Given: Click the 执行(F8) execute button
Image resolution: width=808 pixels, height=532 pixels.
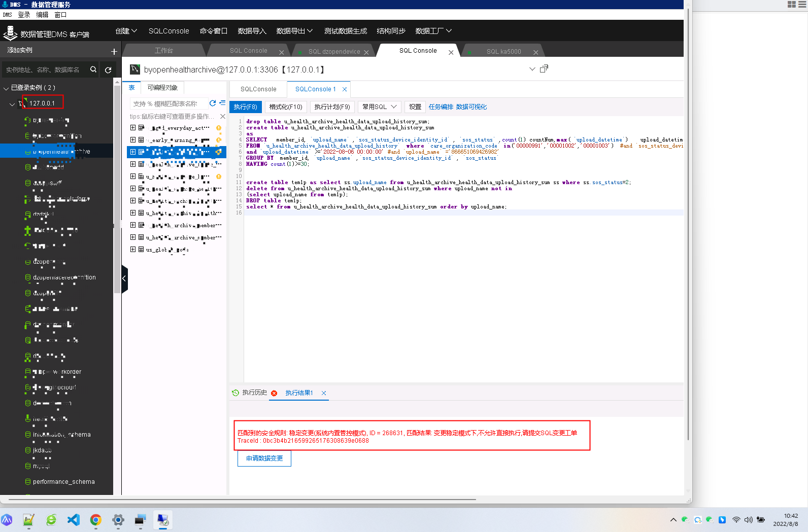Looking at the screenshot, I should click(246, 107).
